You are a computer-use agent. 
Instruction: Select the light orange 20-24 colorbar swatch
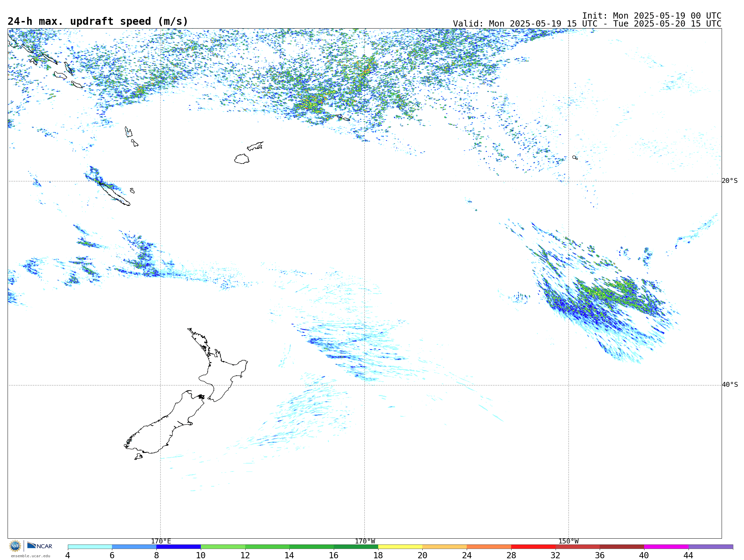tap(445, 547)
